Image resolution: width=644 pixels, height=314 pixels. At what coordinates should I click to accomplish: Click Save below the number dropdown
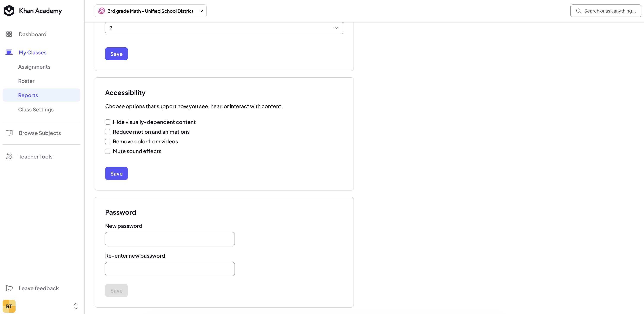116,54
